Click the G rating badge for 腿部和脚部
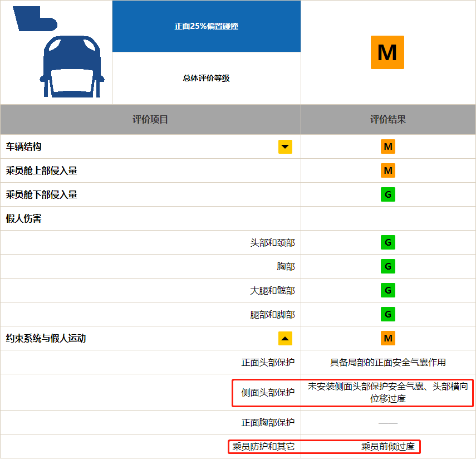476x459 pixels. tap(388, 314)
